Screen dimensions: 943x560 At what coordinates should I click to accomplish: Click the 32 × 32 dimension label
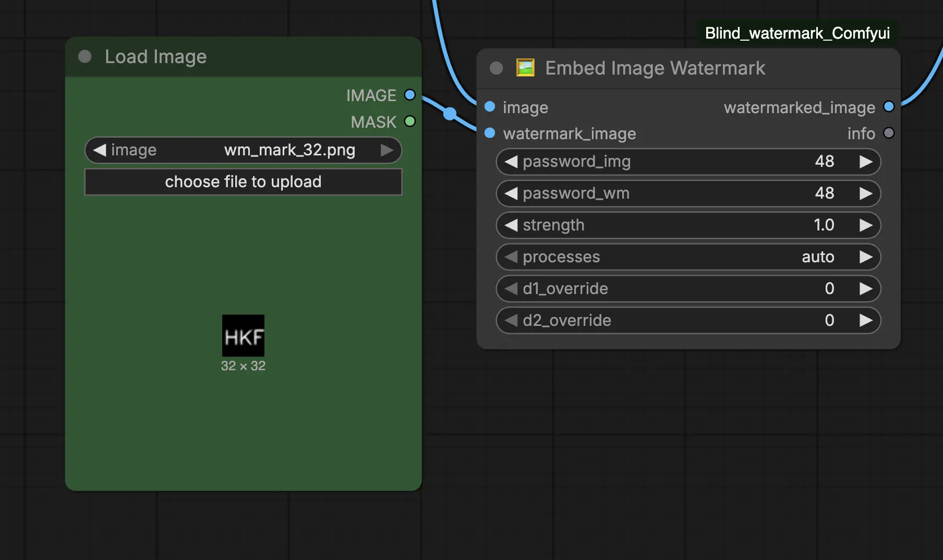(243, 366)
